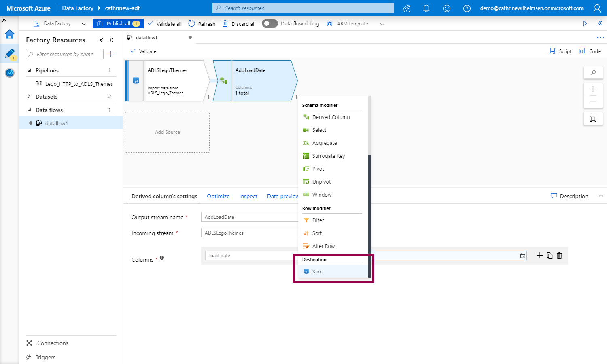Screen dimensions: 607x364
Task: Collapse the Pipelines tree section
Action: tap(29, 70)
